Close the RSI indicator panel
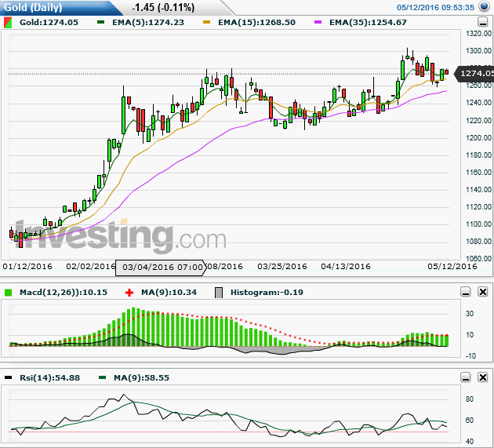 pos(483,377)
